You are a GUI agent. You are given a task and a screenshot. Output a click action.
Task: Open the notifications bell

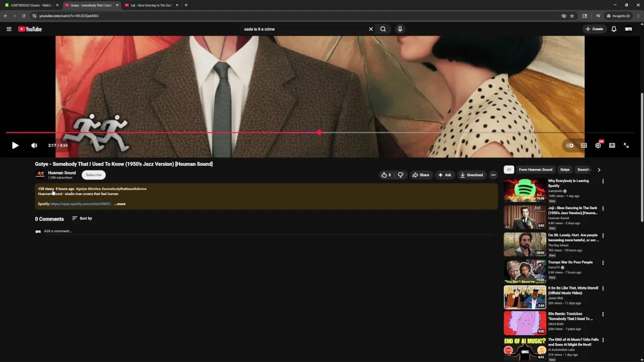point(614,29)
